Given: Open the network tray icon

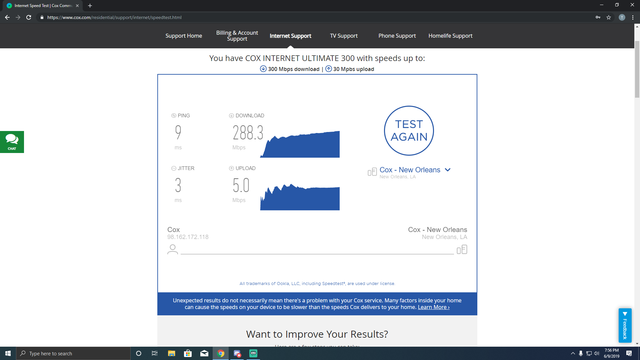Looking at the screenshot, I should pos(589,353).
